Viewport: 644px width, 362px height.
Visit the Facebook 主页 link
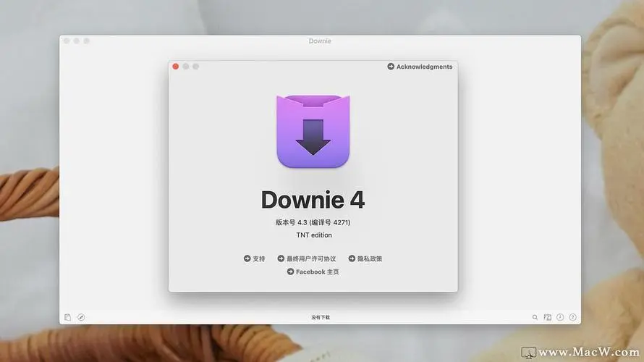click(318, 272)
